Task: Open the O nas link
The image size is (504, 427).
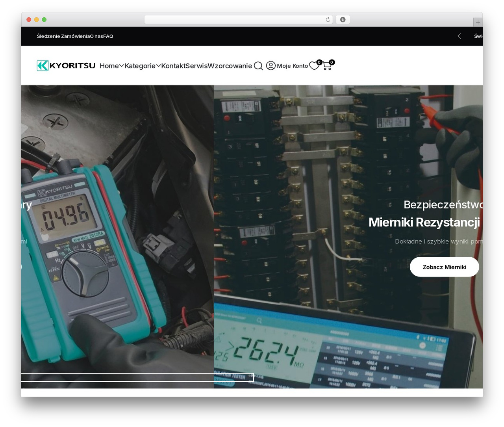Action: [x=96, y=36]
